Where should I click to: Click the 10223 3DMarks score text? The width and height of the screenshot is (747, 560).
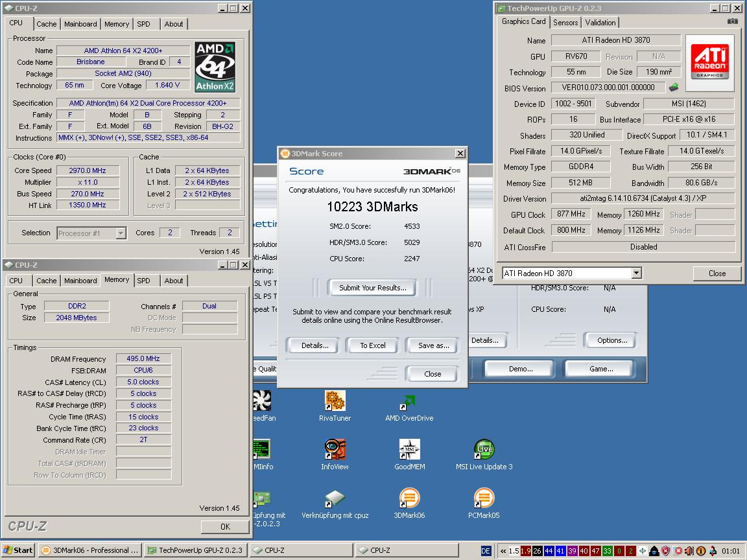click(373, 207)
